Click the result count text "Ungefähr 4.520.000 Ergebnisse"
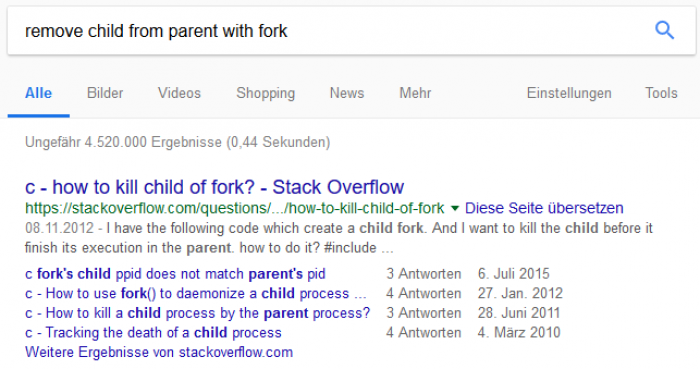The width and height of the screenshot is (700, 369). click(x=123, y=142)
